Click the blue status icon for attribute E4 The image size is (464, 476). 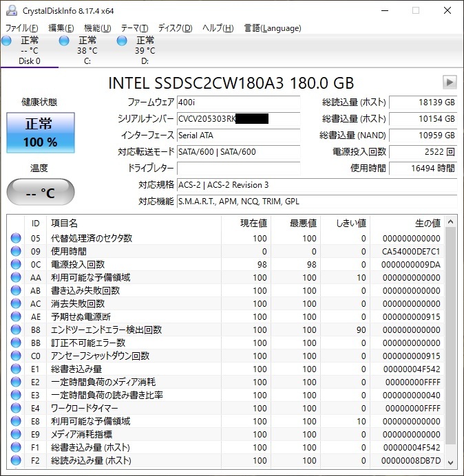pos(16,408)
